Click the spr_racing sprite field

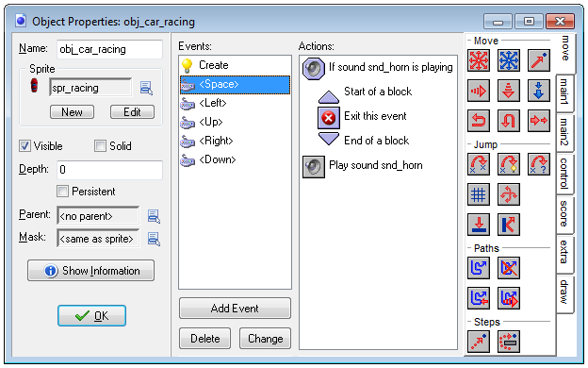click(x=90, y=88)
